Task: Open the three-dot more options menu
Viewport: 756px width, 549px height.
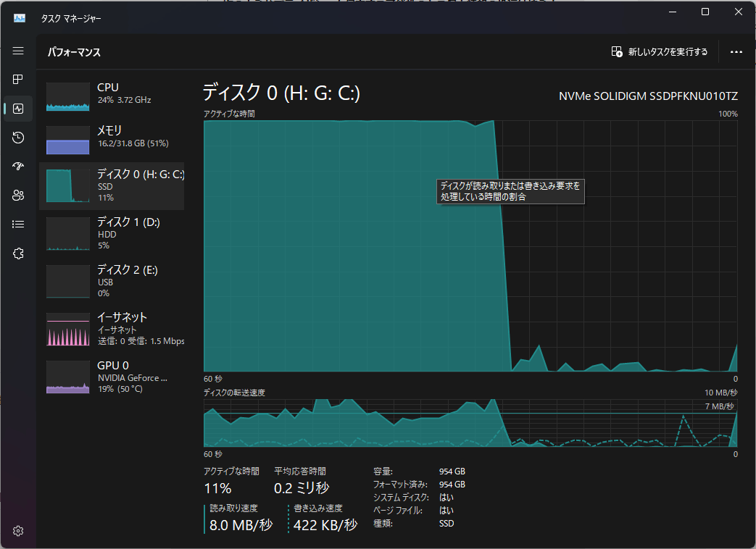Action: tap(736, 51)
